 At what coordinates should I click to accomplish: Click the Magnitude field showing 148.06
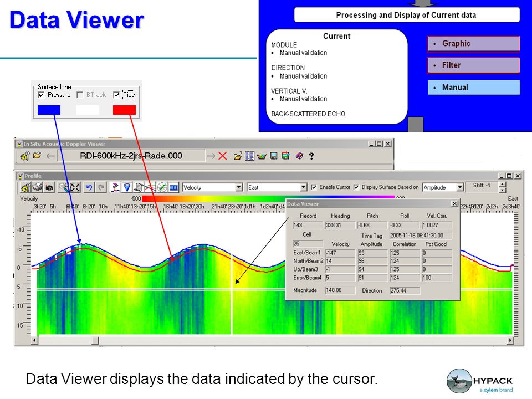[340, 290]
